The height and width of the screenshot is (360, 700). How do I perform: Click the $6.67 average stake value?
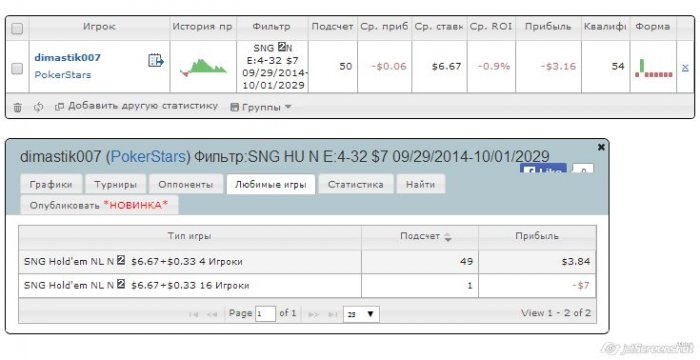[446, 67]
